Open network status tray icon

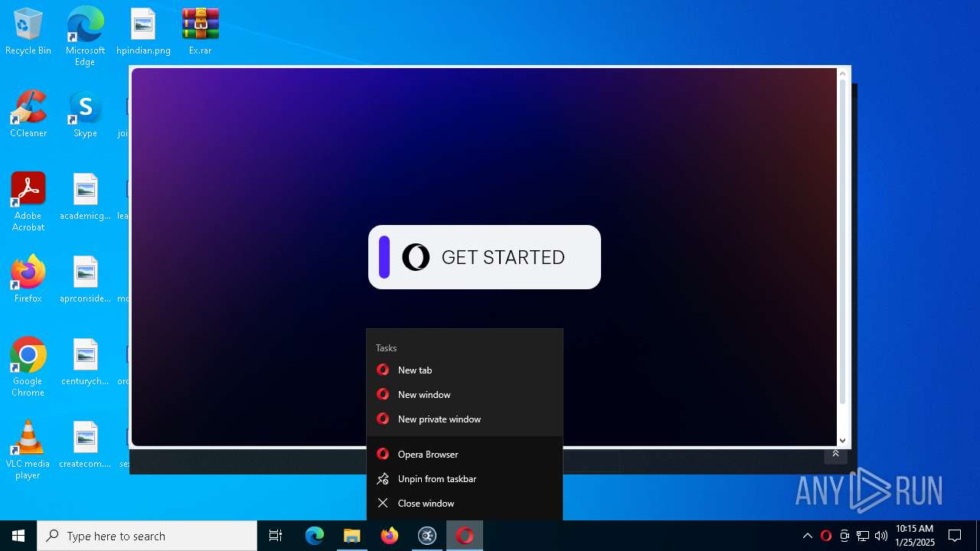point(863,536)
